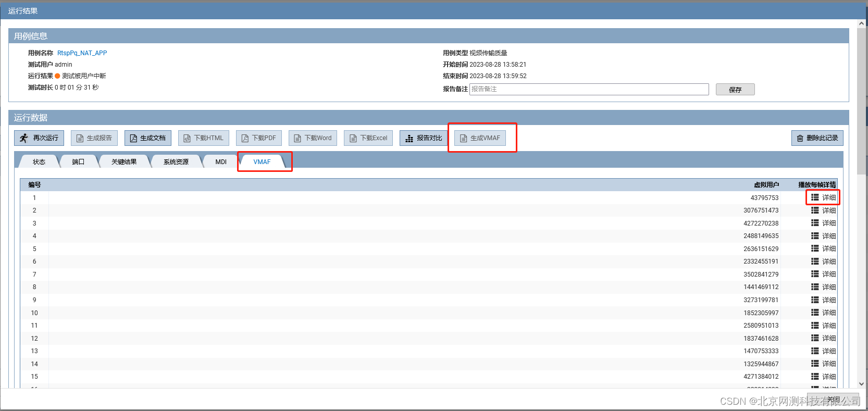Delete this record with 删除此记录

pos(817,138)
